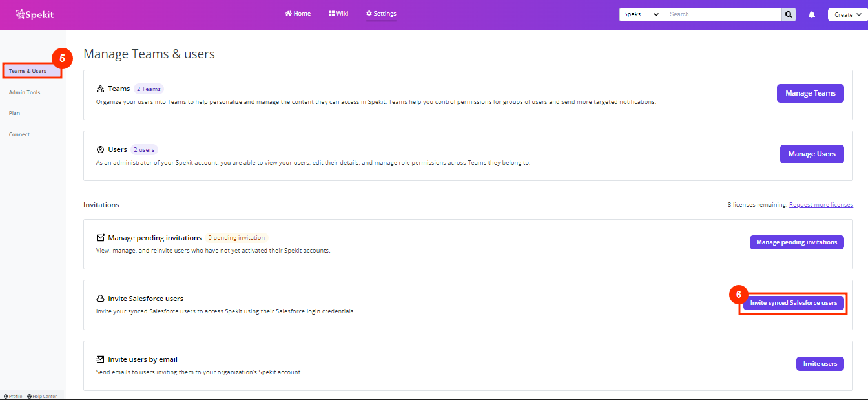
Task: Click the '0 pending invitation' badge
Action: coord(236,238)
